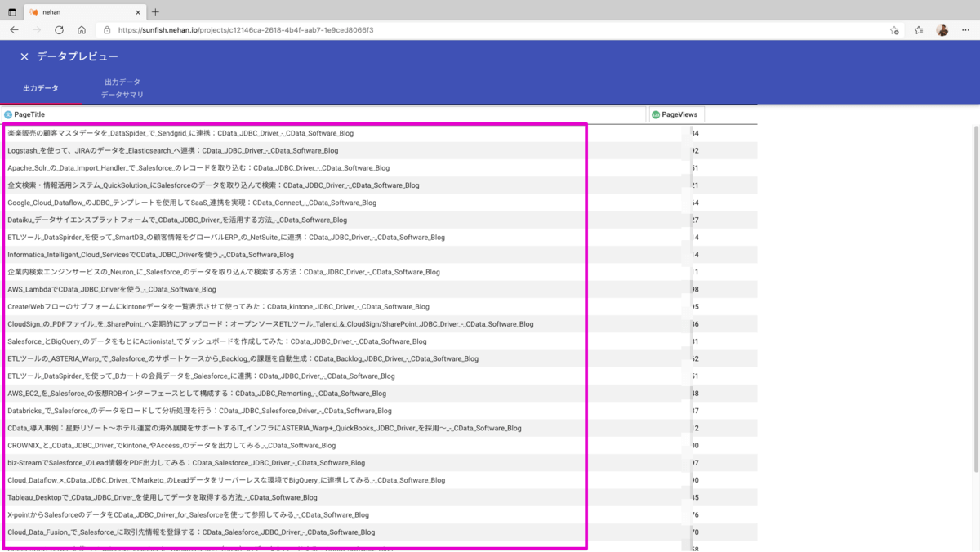Select row Dataiku データサイエンスプラットフォーム

click(379, 220)
